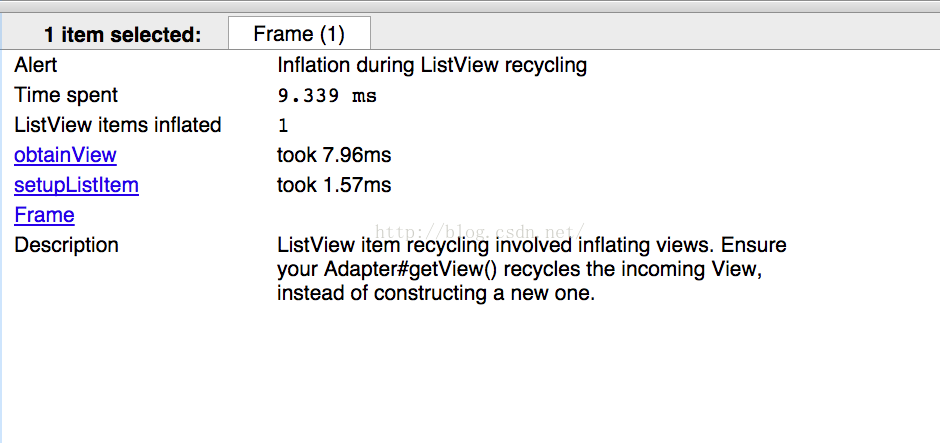
Task: Select the 'instead of constructing a new one' line
Action: pos(436,294)
